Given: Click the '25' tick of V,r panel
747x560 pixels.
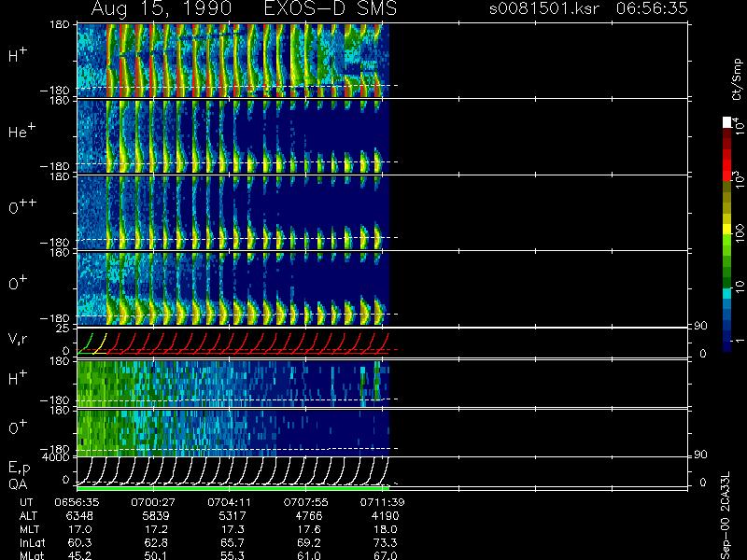Looking at the screenshot, I should click(64, 329).
